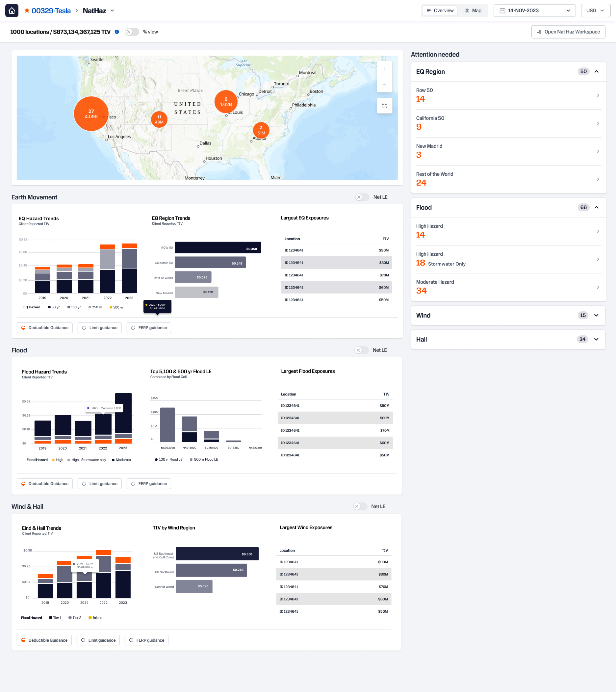The width and height of the screenshot is (616, 692).
Task: Switch to the Map tab
Action: pos(473,11)
